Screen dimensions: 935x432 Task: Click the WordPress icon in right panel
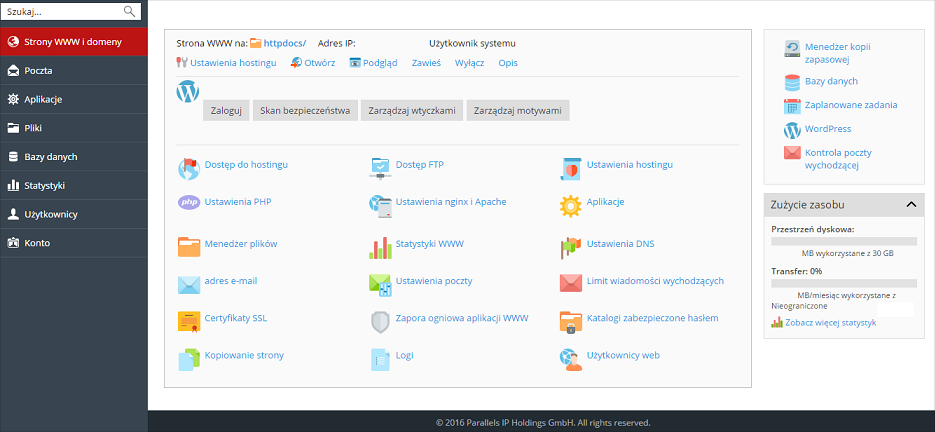click(x=792, y=129)
